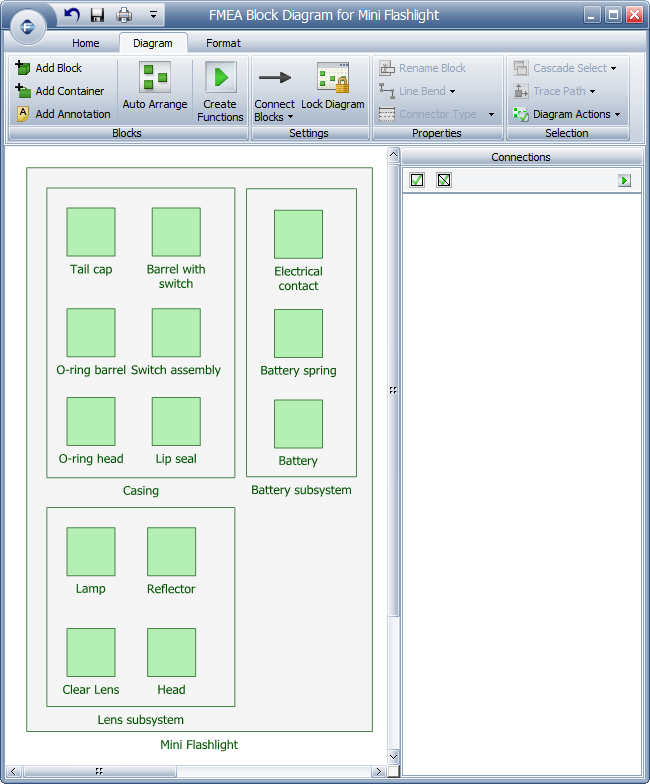Select the Clear Lens block
The width and height of the screenshot is (650, 784).
coord(91,652)
